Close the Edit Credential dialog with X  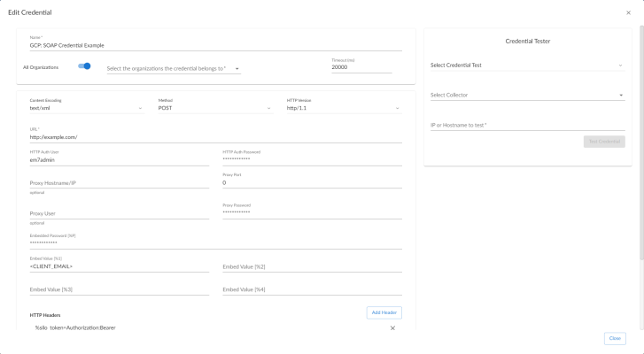[628, 12]
